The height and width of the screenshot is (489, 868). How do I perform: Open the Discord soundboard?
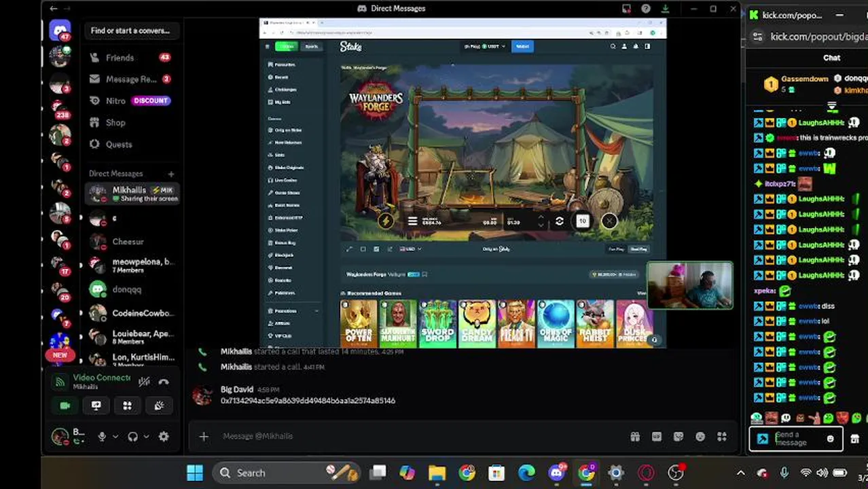pyautogui.click(x=159, y=405)
